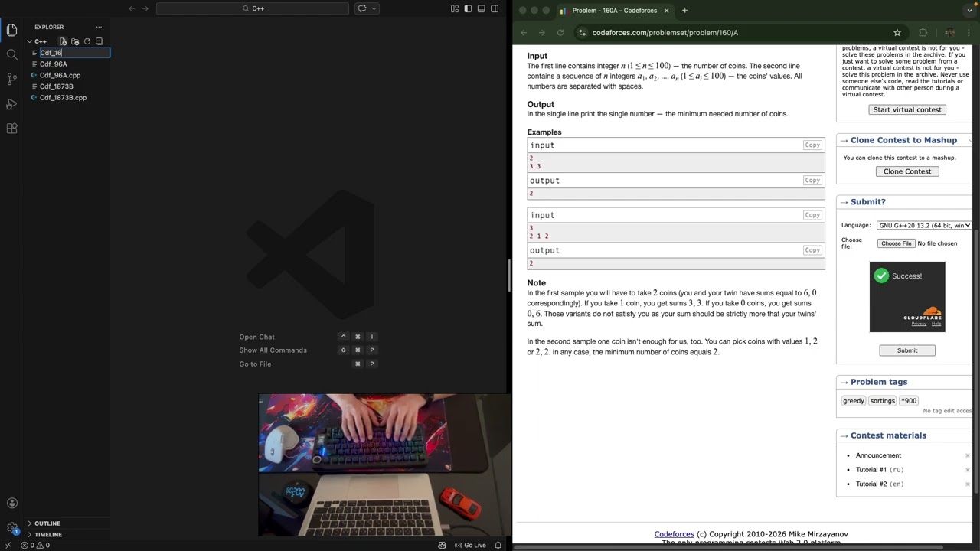Open a new browser tab

[684, 11]
